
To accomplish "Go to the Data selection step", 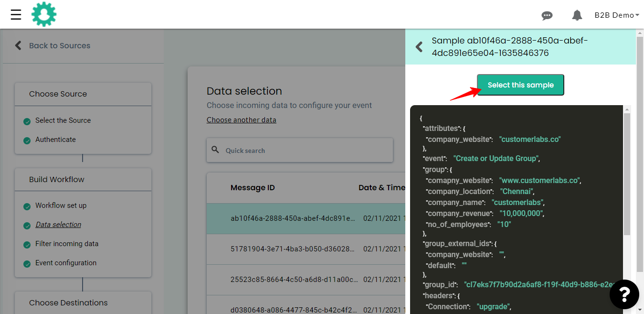I will (x=58, y=225).
